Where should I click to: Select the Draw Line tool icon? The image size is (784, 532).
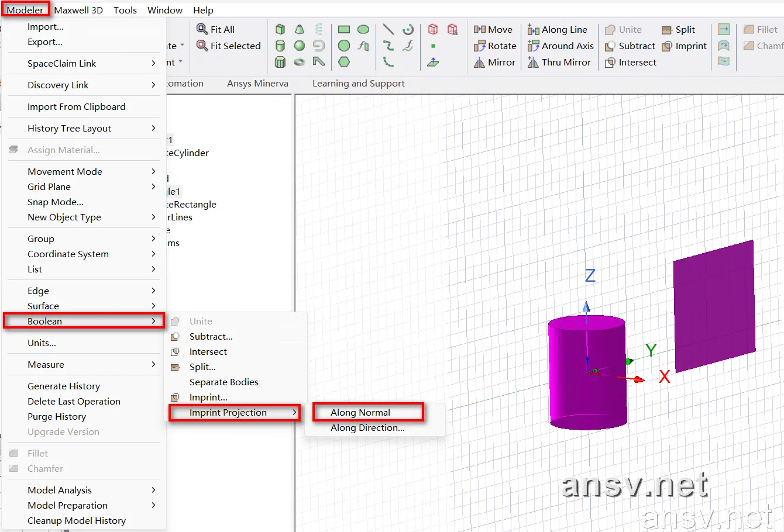[x=388, y=29]
